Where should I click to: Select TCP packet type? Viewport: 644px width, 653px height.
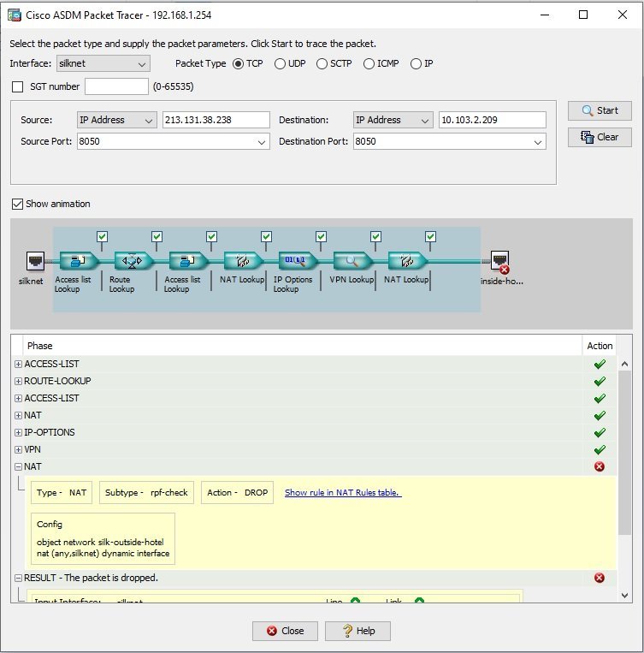[x=238, y=63]
